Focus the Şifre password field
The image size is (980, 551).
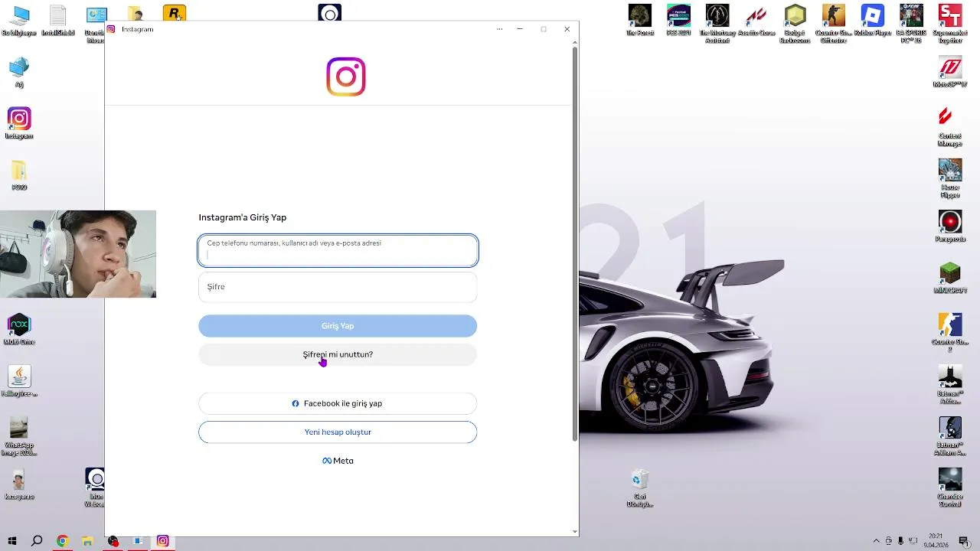pos(338,287)
